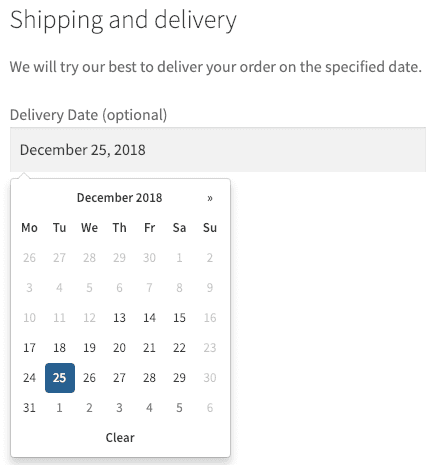The height and width of the screenshot is (465, 433).
Task: Choose December 27 as delivery date
Action: coord(119,378)
